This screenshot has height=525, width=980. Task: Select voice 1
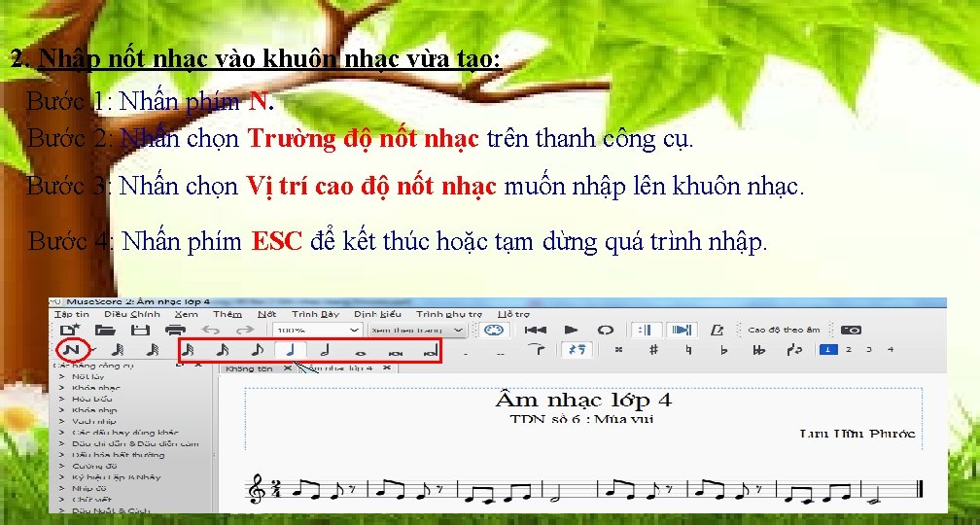(828, 349)
